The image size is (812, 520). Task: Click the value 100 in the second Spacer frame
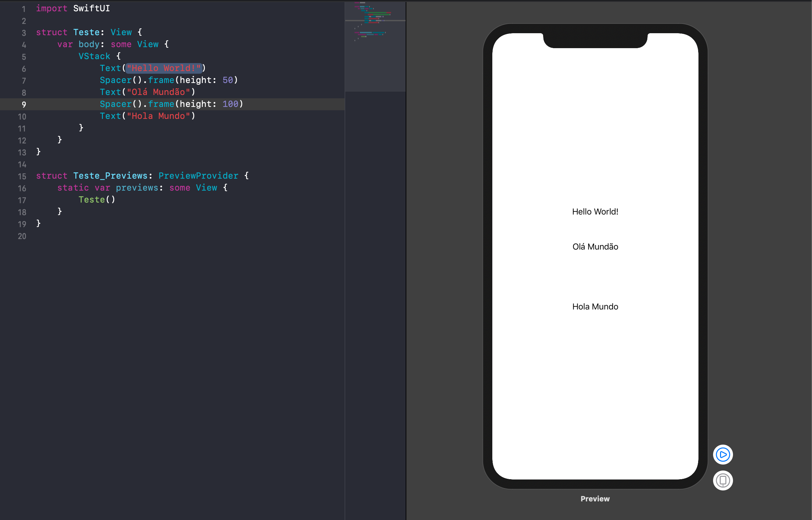pyautogui.click(x=230, y=104)
